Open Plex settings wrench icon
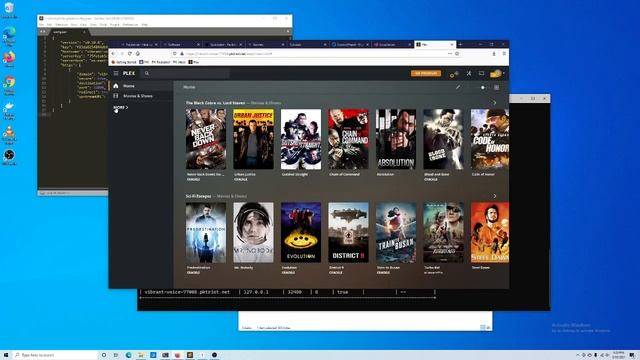The width and height of the screenshot is (640, 360). [469, 73]
